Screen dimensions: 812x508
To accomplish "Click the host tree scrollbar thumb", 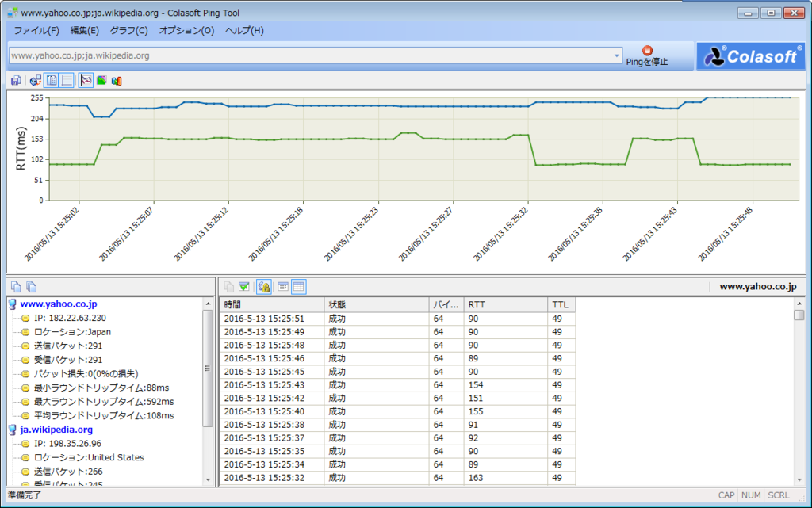I will coord(209,369).
